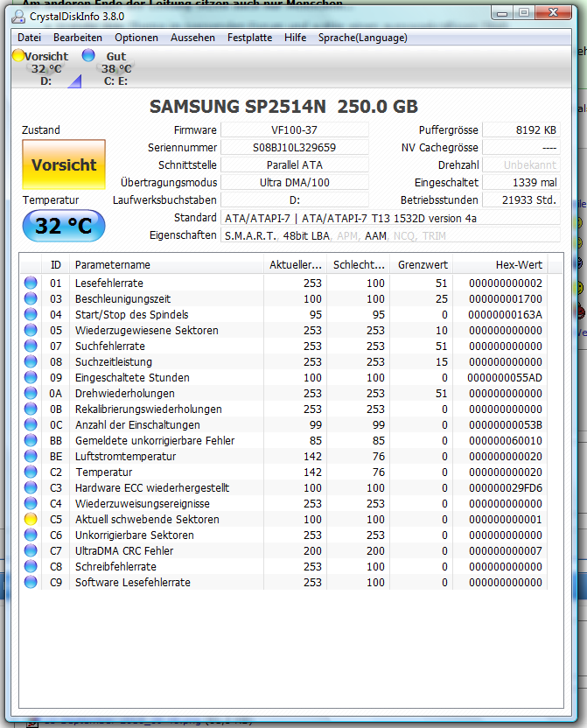587x728 pixels.
Task: Click the status icon for Rekalibrierungswiederholungen
Action: (31, 409)
